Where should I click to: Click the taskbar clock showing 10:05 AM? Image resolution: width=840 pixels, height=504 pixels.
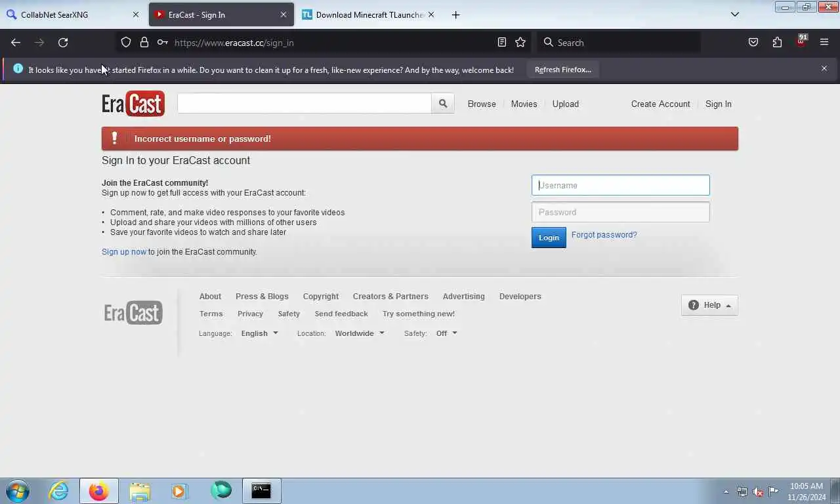[x=807, y=492]
